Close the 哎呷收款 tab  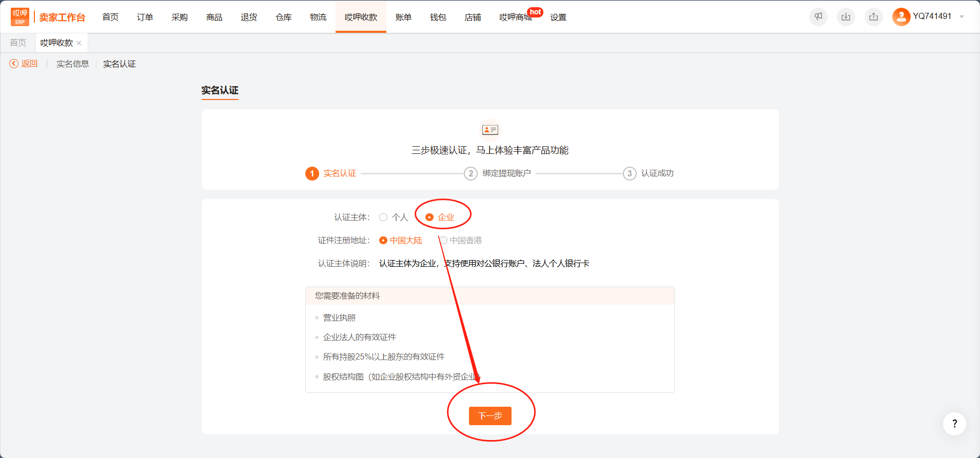[x=79, y=43]
